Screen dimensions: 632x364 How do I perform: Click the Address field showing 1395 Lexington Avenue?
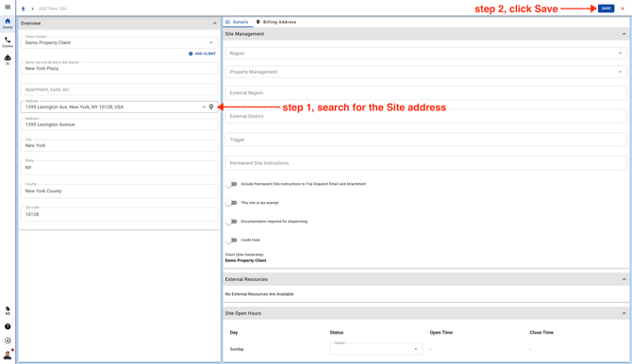(x=119, y=124)
